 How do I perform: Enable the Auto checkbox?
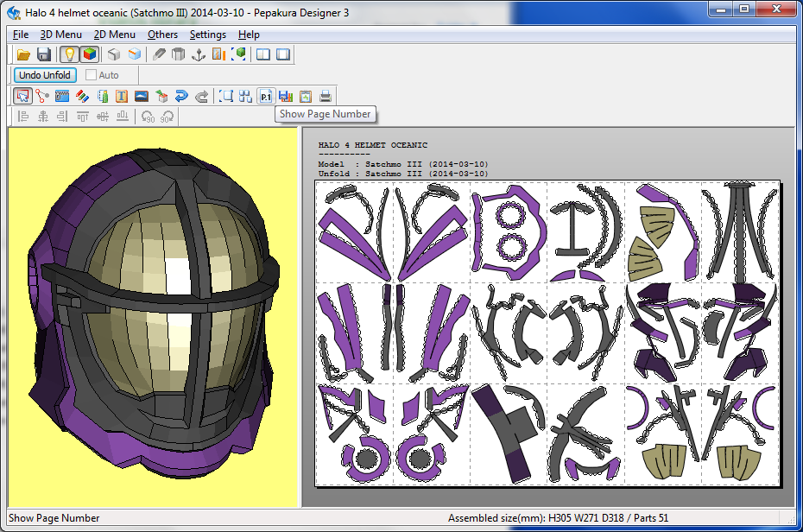(x=91, y=75)
